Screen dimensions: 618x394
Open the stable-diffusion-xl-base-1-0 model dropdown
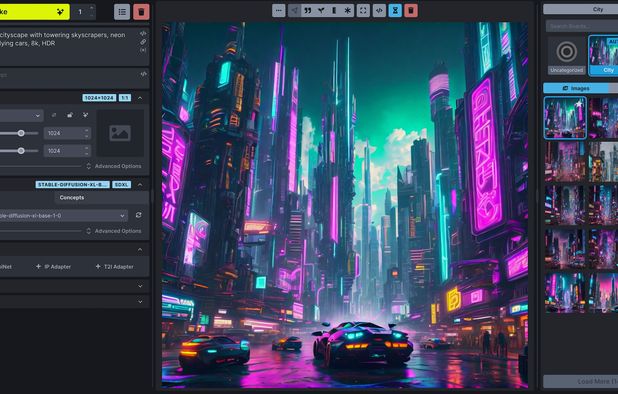coord(63,216)
